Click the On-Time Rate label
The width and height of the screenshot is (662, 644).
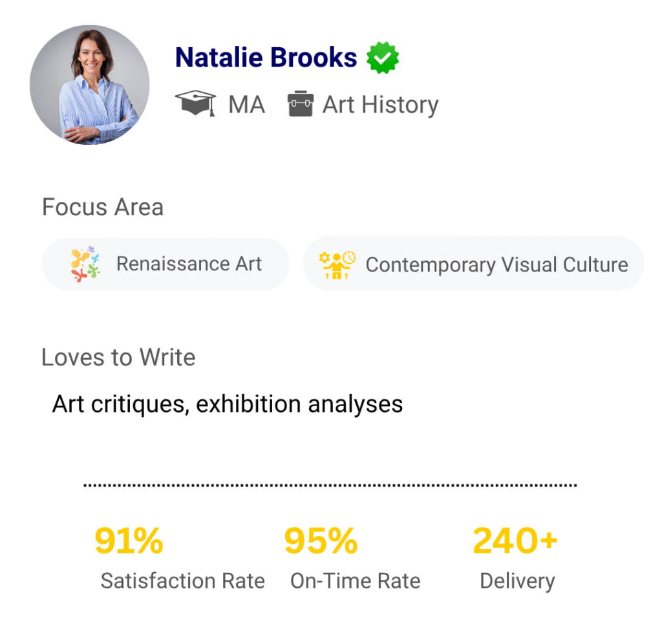355,581
